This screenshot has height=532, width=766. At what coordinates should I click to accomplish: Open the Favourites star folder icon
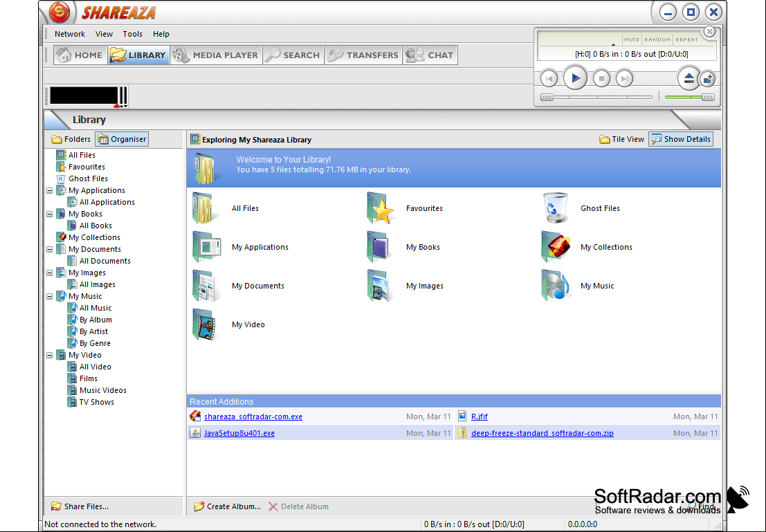click(x=380, y=208)
